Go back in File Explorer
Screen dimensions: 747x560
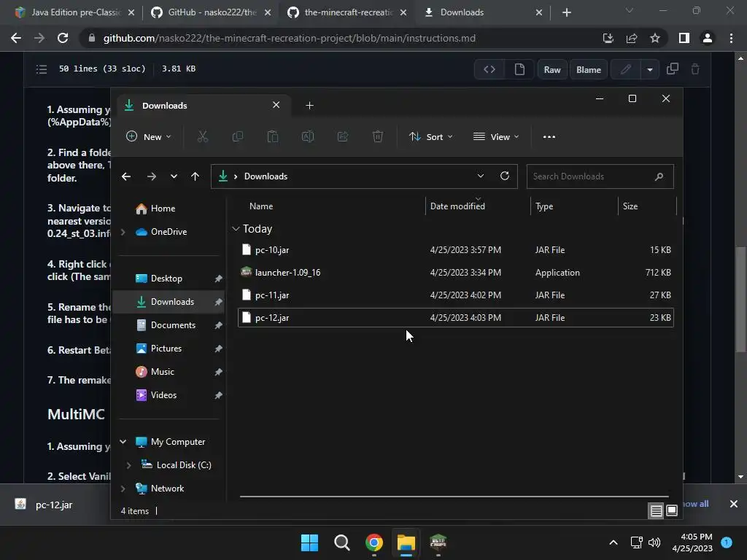(125, 176)
